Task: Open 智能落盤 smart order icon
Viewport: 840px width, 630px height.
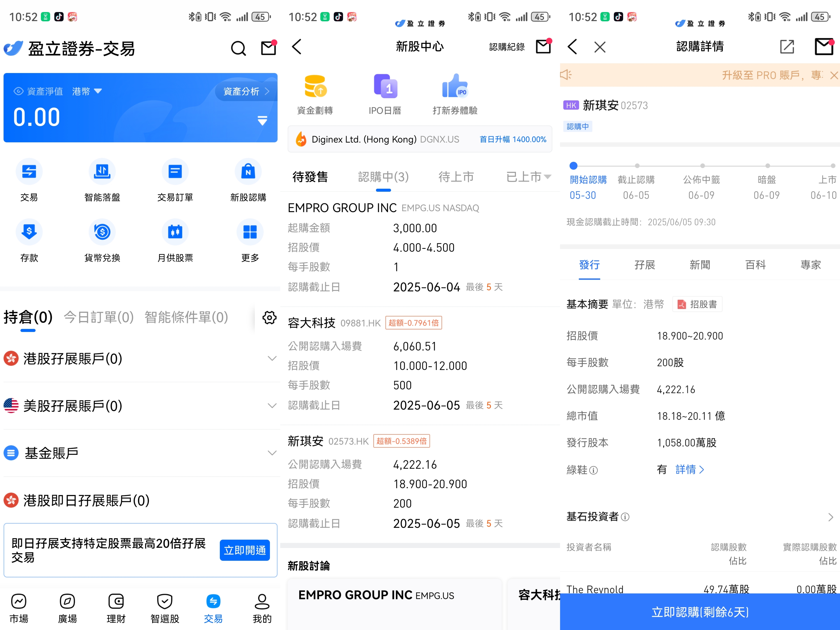Action: 102,172
